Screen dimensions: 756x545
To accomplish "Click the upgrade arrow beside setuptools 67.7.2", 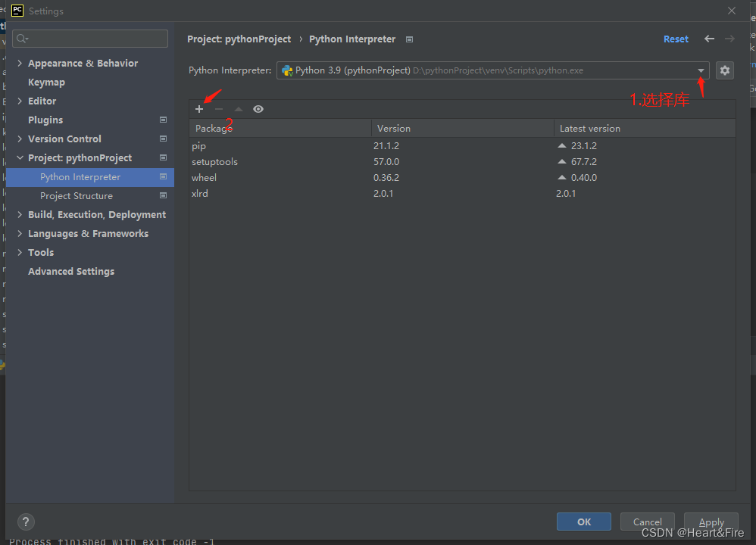I will pos(561,161).
